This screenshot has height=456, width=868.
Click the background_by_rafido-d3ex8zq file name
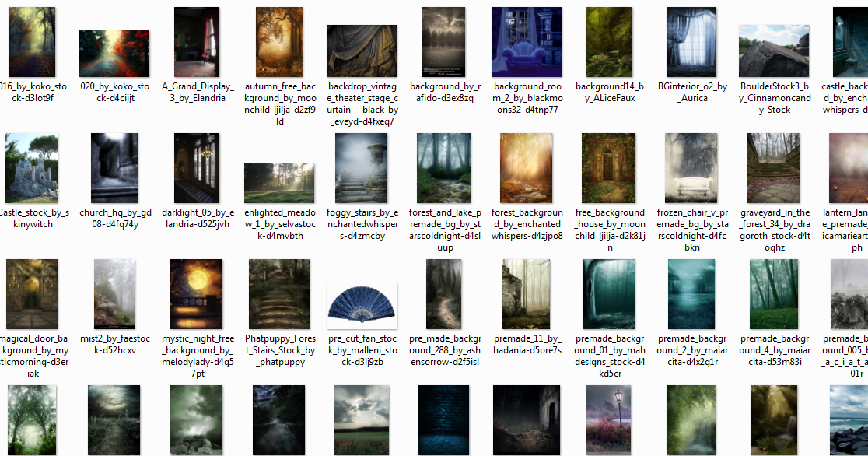pos(445,92)
